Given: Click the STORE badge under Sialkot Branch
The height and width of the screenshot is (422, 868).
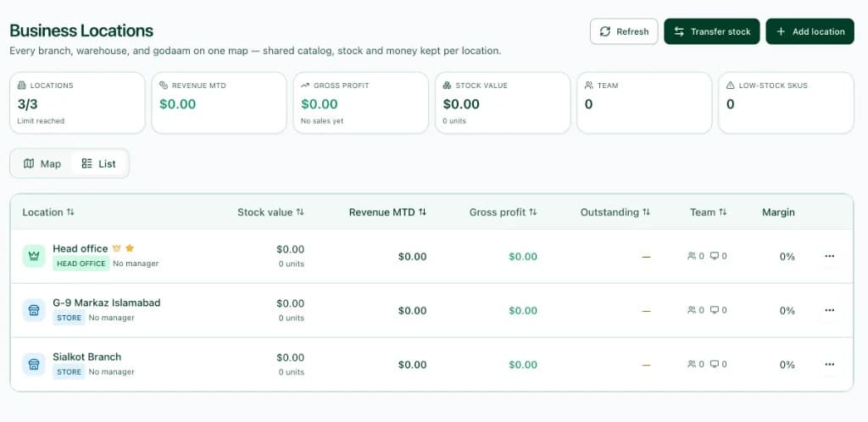Looking at the screenshot, I should pyautogui.click(x=70, y=372).
